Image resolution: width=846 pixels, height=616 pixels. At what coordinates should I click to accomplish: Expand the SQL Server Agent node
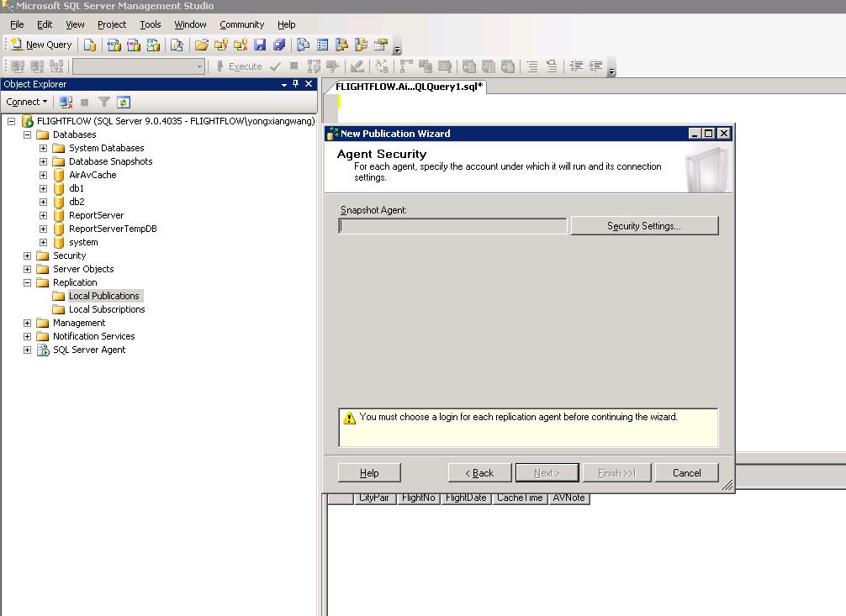coord(27,350)
